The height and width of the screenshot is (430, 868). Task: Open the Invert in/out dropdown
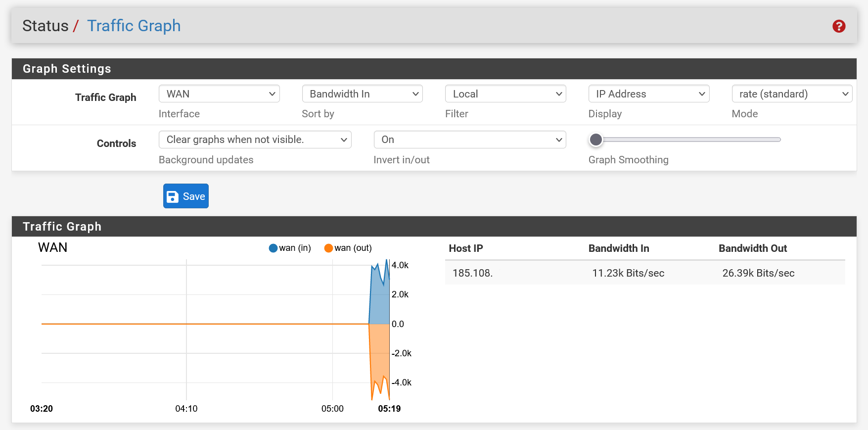470,140
